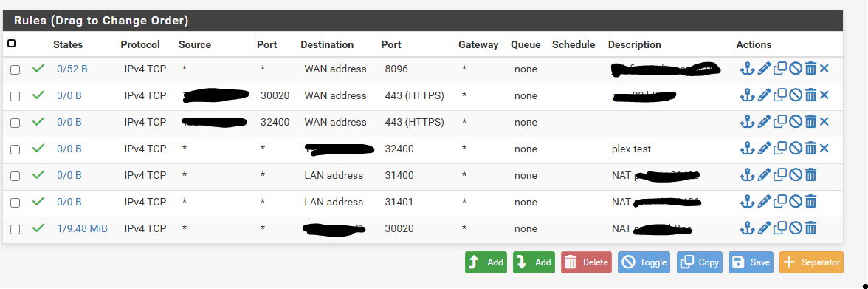Viewport: 868px width, 289px height.
Task: Click the anchor icon for the 8096 rule
Action: coord(747,69)
